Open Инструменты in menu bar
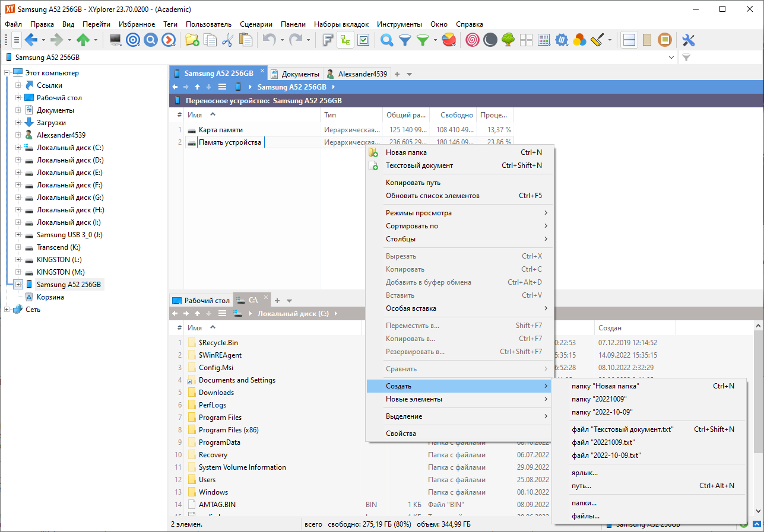 [x=399, y=24]
